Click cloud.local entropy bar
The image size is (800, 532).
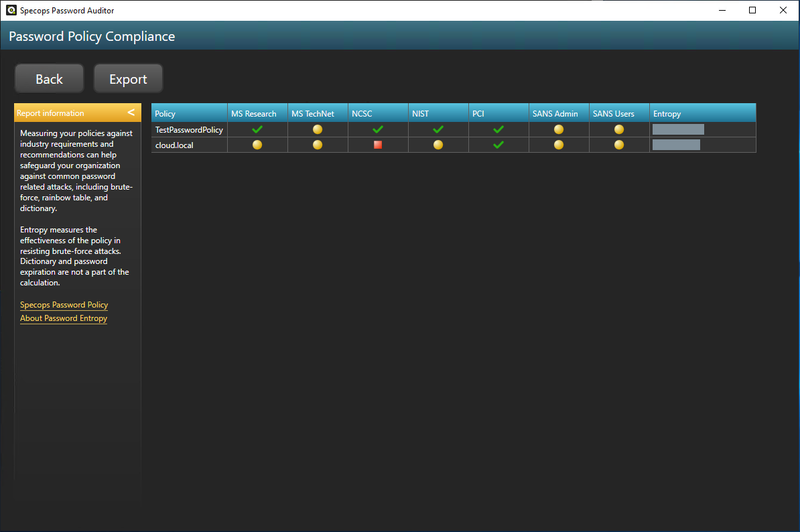coord(676,145)
